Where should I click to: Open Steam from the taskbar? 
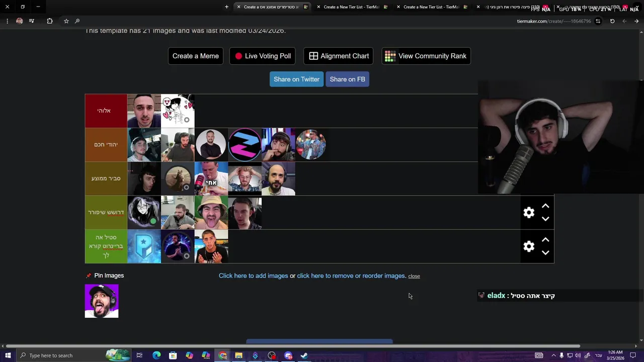(304, 355)
